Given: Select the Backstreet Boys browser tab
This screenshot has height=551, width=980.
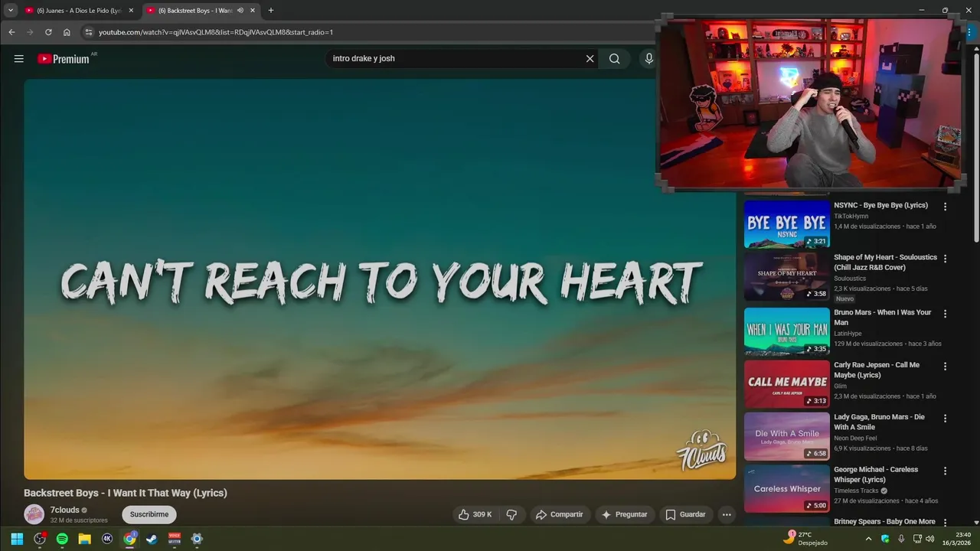Looking at the screenshot, I should tap(195, 11).
